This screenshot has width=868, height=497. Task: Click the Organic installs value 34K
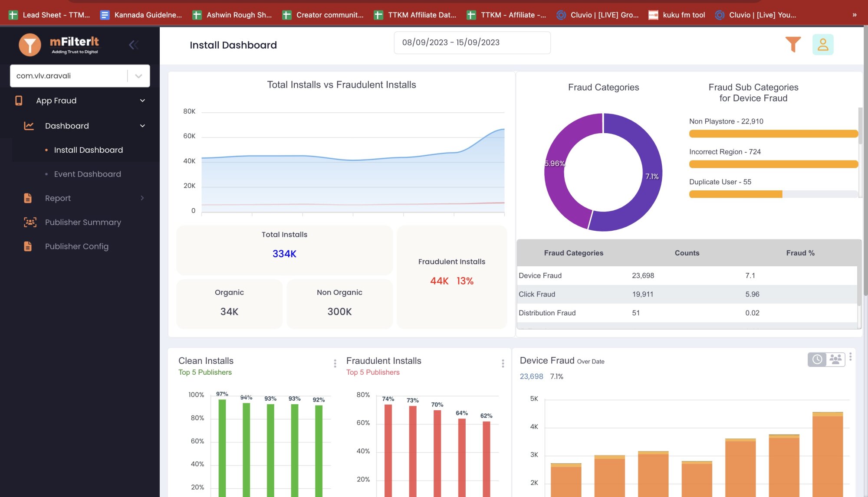[x=229, y=311]
